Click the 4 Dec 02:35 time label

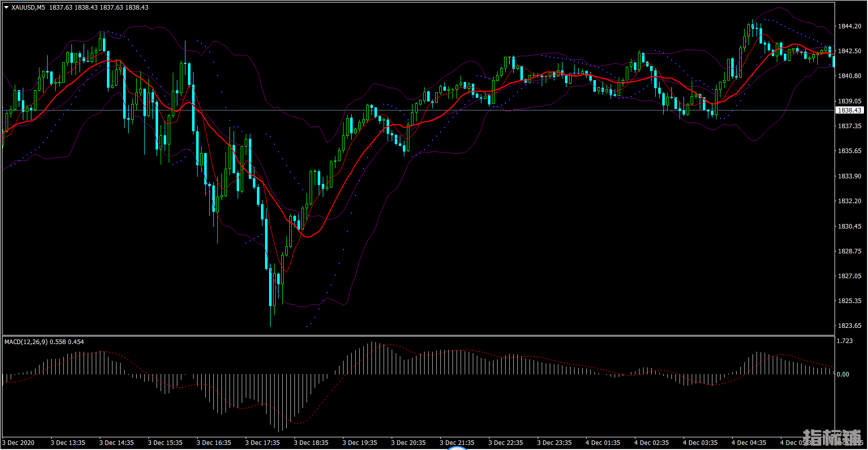[x=652, y=443]
